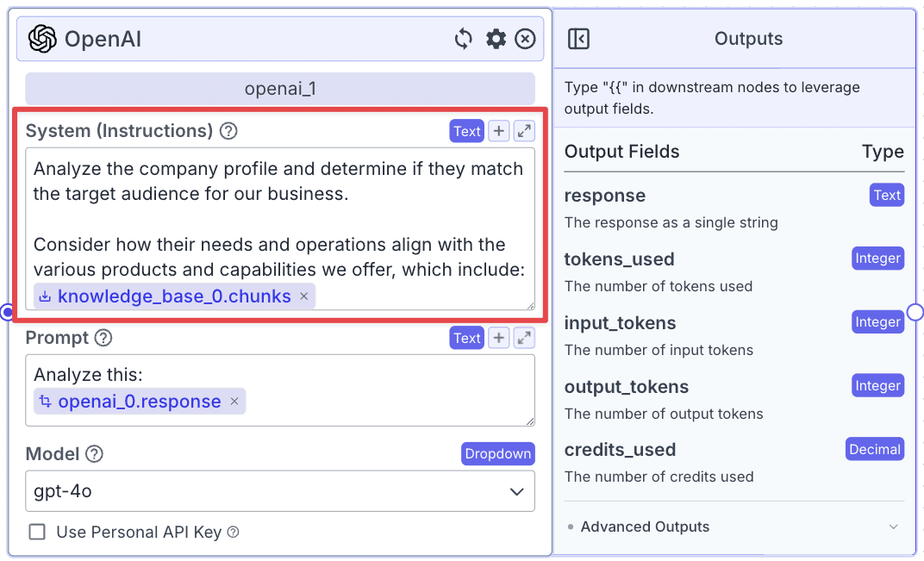
Task: Click help icon next to Prompt
Action: coord(103,338)
